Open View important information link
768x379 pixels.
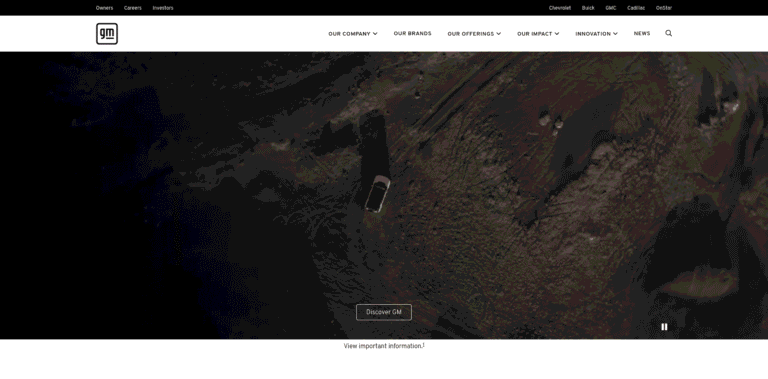point(384,346)
